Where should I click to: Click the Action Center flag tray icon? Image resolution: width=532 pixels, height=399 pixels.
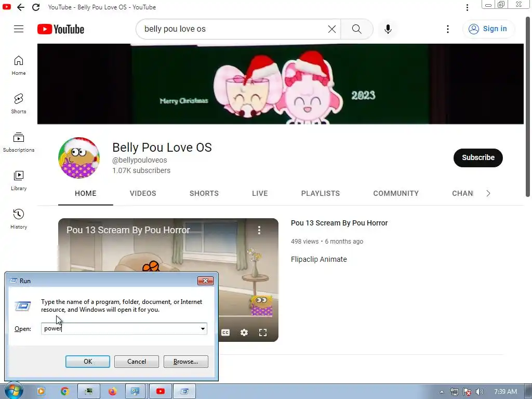click(x=467, y=392)
